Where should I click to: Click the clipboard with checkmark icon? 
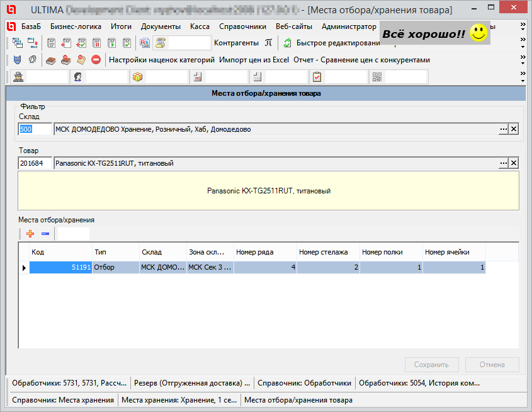coord(317,77)
